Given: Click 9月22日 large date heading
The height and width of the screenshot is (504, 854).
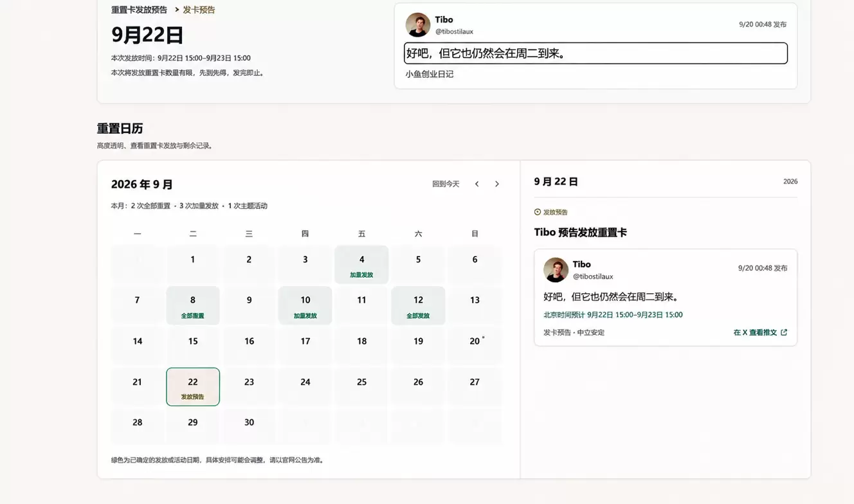Looking at the screenshot, I should (x=147, y=35).
